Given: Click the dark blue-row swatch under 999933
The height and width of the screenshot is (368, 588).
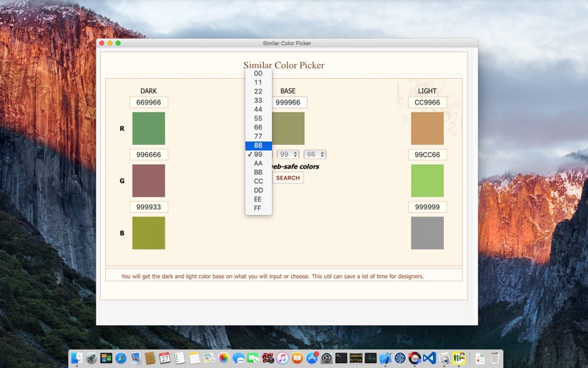Looking at the screenshot, I should pyautogui.click(x=148, y=233).
